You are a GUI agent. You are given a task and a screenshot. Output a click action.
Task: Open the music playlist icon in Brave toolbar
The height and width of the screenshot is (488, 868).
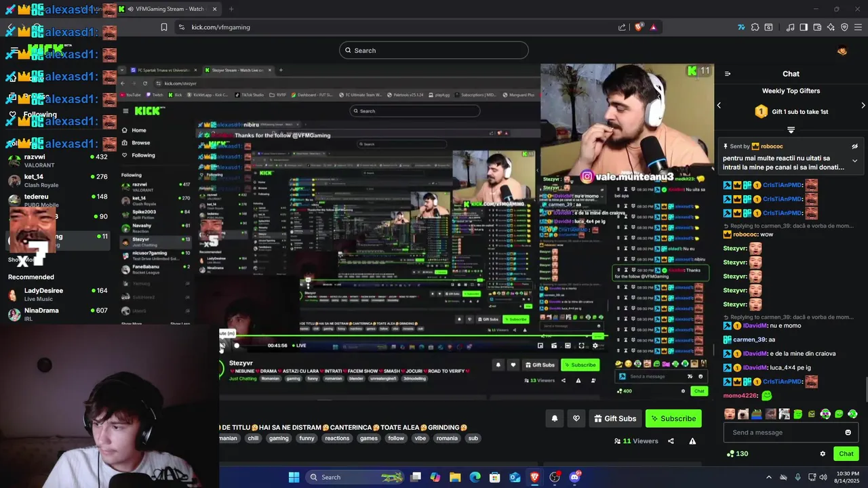click(x=790, y=27)
